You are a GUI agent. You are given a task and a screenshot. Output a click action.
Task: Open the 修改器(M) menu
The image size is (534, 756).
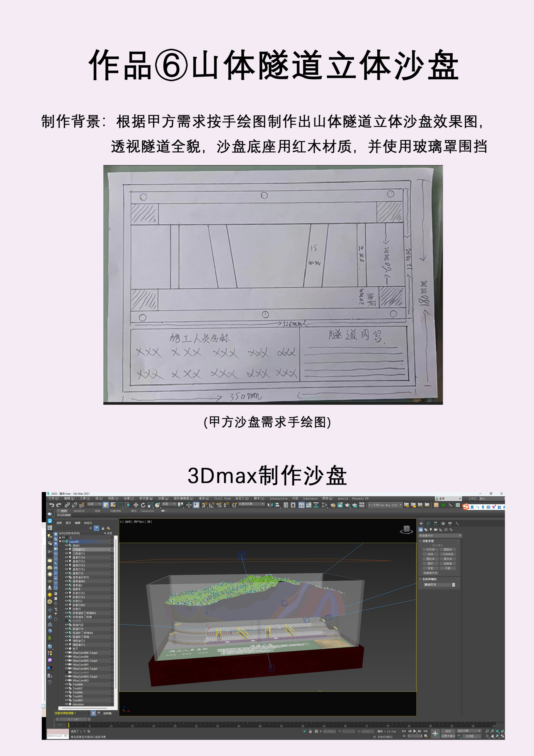point(146,498)
